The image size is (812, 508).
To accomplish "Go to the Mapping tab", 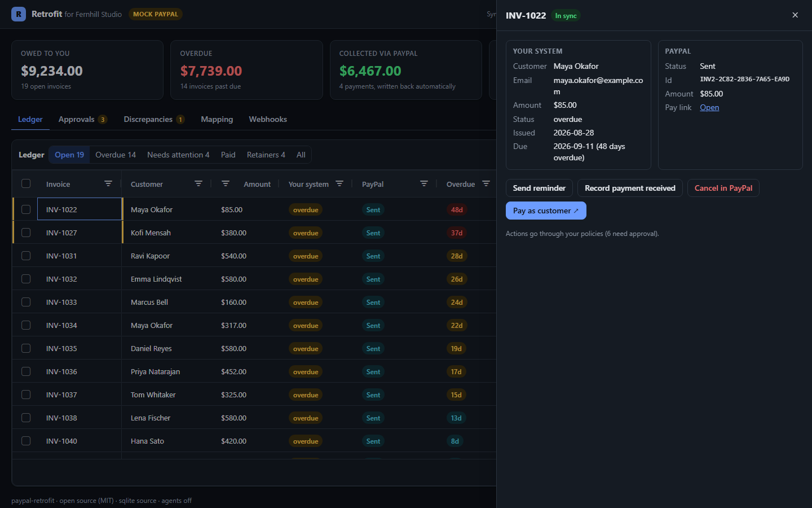I will 217,119.
